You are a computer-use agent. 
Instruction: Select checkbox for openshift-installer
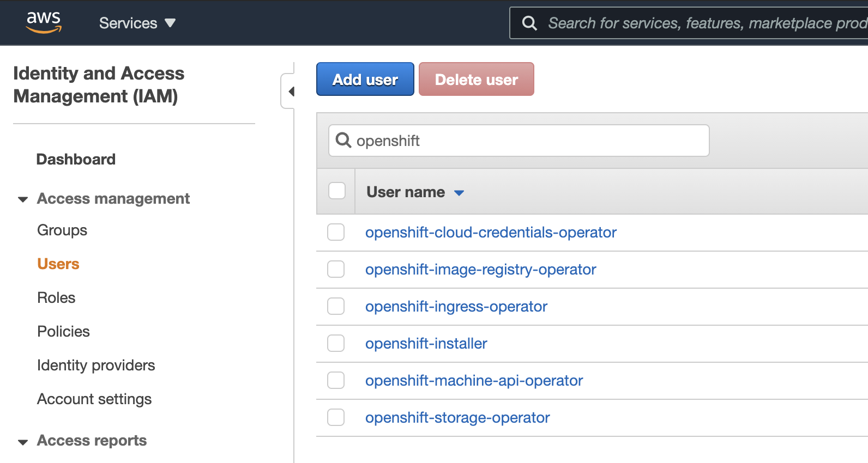click(336, 343)
